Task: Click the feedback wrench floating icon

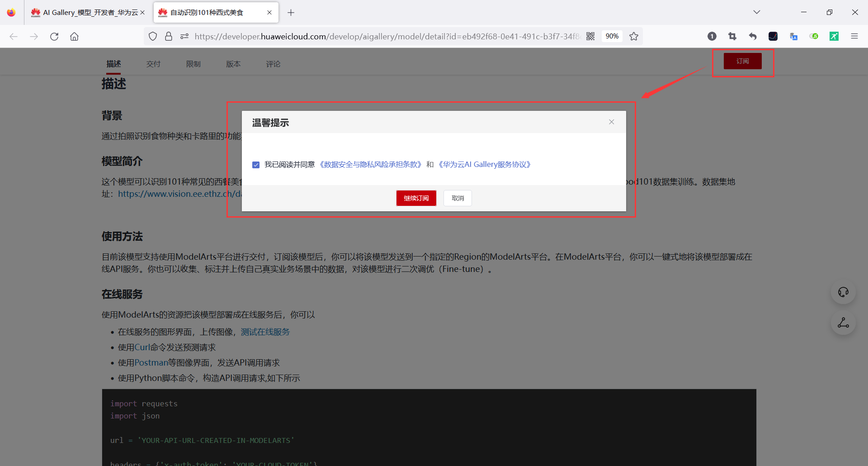Action: 843,323
